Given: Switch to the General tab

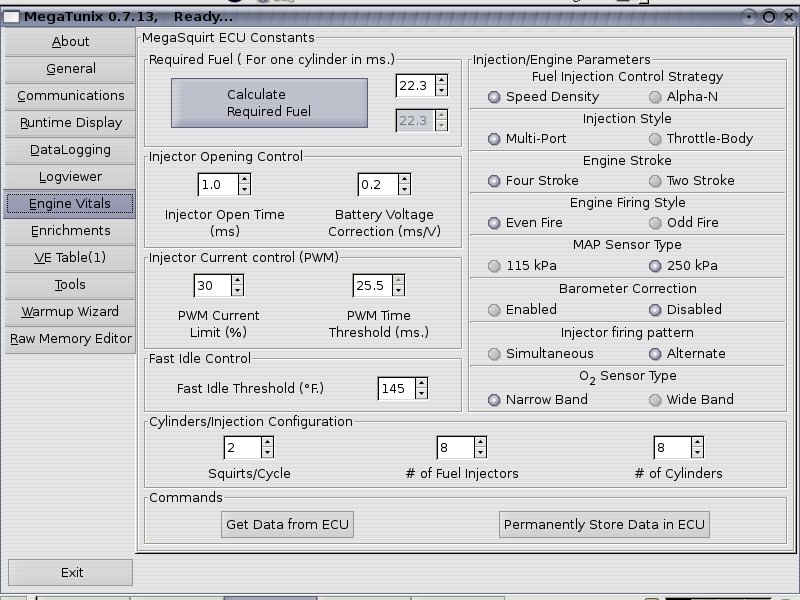Looking at the screenshot, I should click(70, 68).
